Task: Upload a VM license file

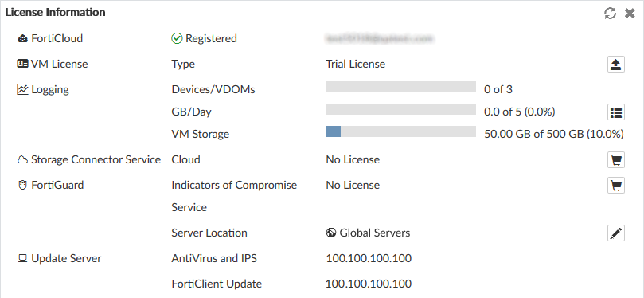Action: (x=615, y=65)
